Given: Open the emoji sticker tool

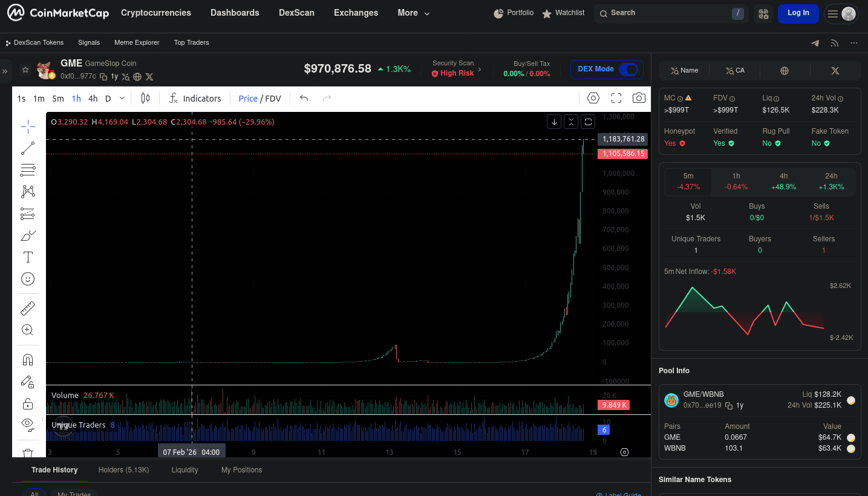Looking at the screenshot, I should 28,279.
